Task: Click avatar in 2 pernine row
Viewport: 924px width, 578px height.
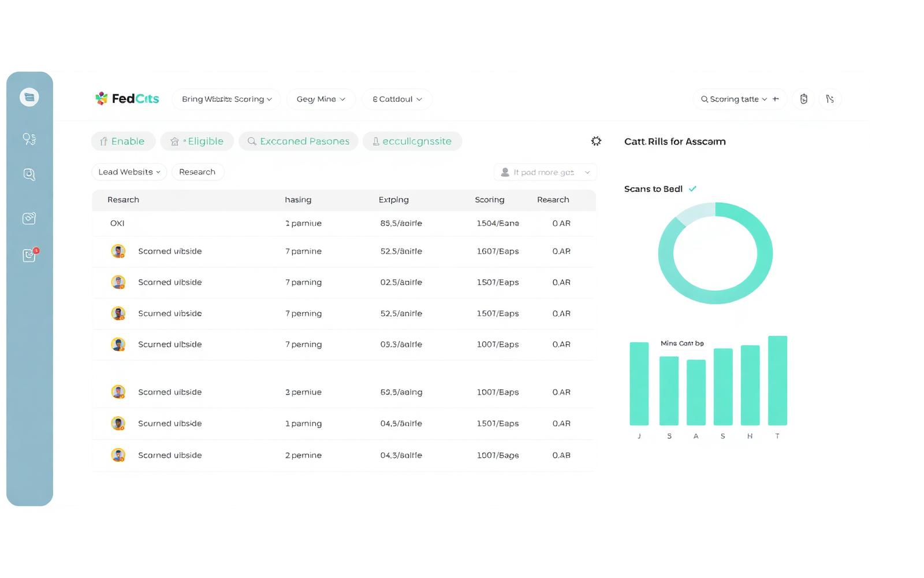Action: click(118, 455)
